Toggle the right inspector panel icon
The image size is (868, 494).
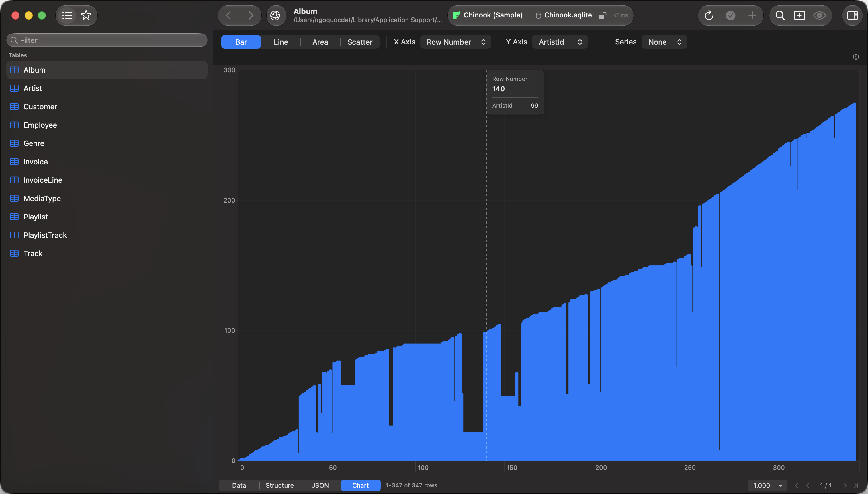(853, 15)
